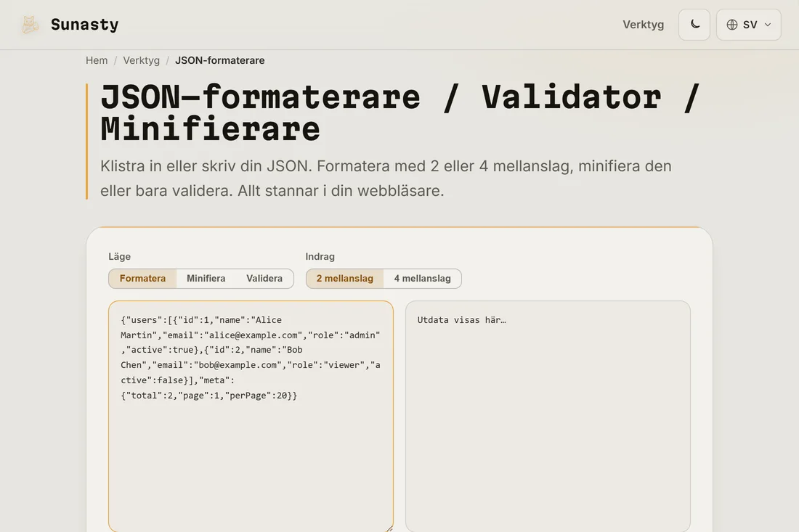
Task: Click the output area showing 'Utdata visas här…'
Action: [x=548, y=417]
